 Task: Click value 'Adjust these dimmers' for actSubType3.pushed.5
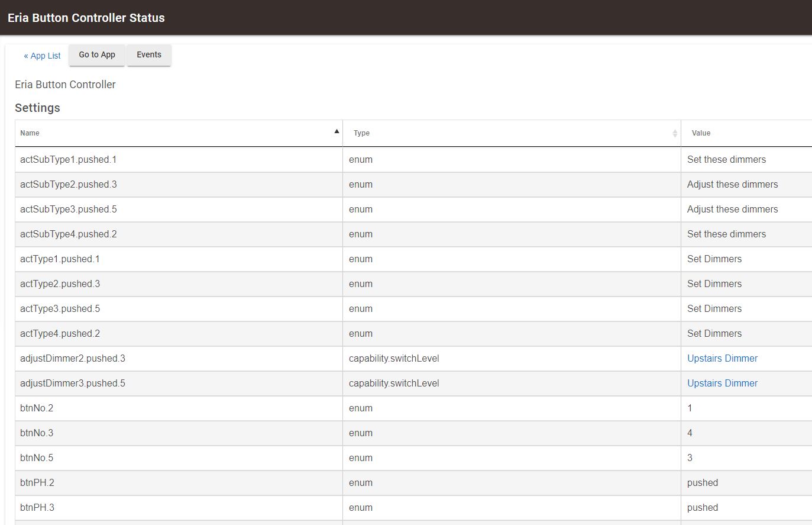click(x=732, y=209)
